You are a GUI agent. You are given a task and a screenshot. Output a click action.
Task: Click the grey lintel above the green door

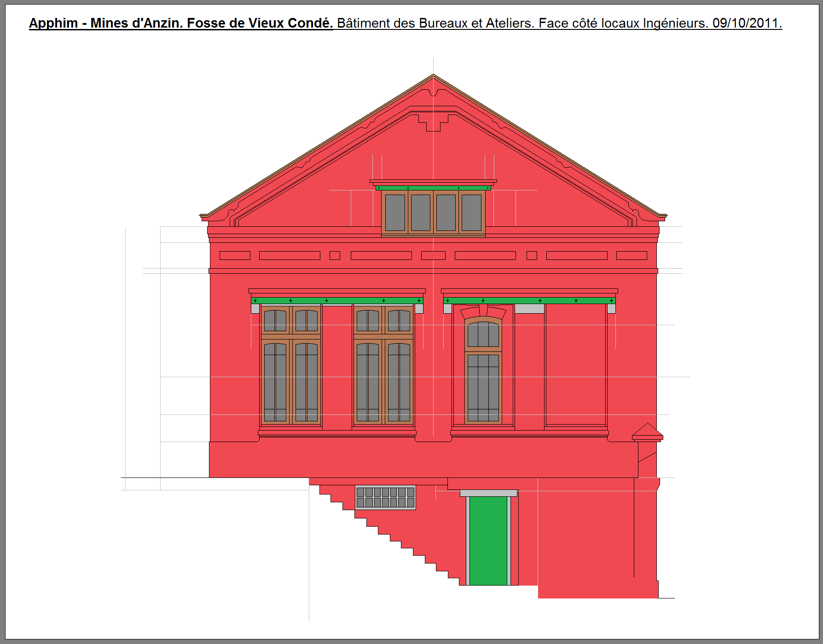pos(488,493)
